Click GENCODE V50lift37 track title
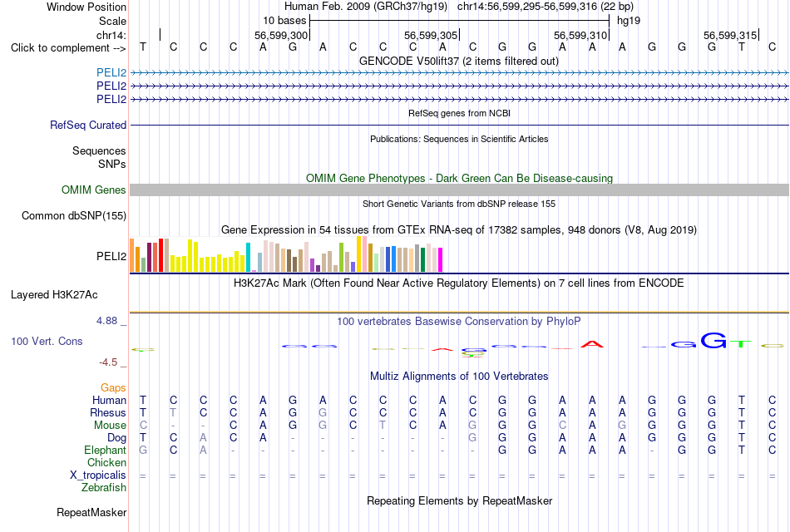This screenshot has width=790, height=532. pos(459,61)
